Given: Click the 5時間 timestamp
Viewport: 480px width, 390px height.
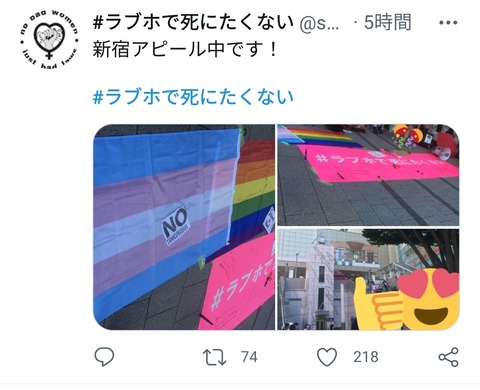Looking at the screenshot, I should (387, 22).
